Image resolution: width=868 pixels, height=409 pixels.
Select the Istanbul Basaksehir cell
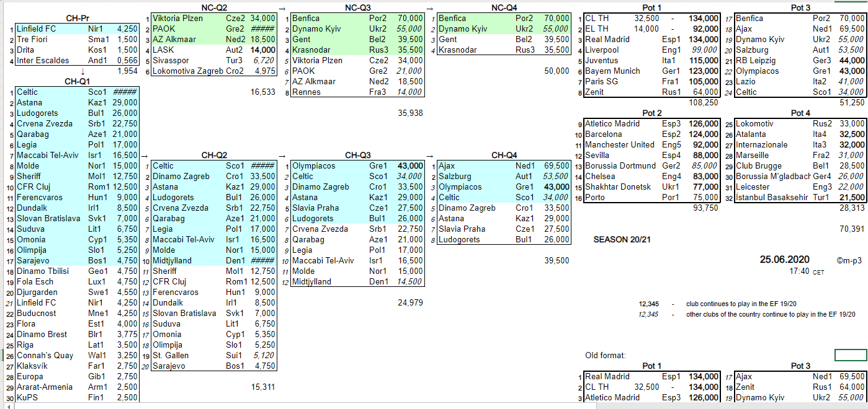(773, 198)
